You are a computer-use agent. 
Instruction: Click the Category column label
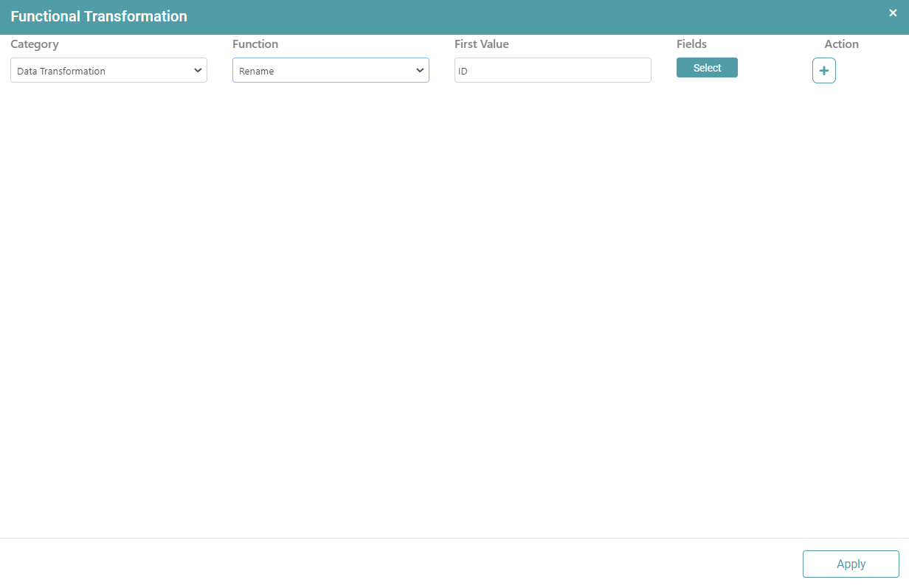35,44
